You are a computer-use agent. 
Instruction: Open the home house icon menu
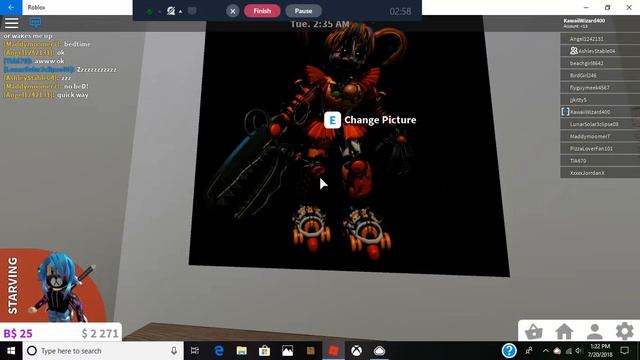click(564, 331)
